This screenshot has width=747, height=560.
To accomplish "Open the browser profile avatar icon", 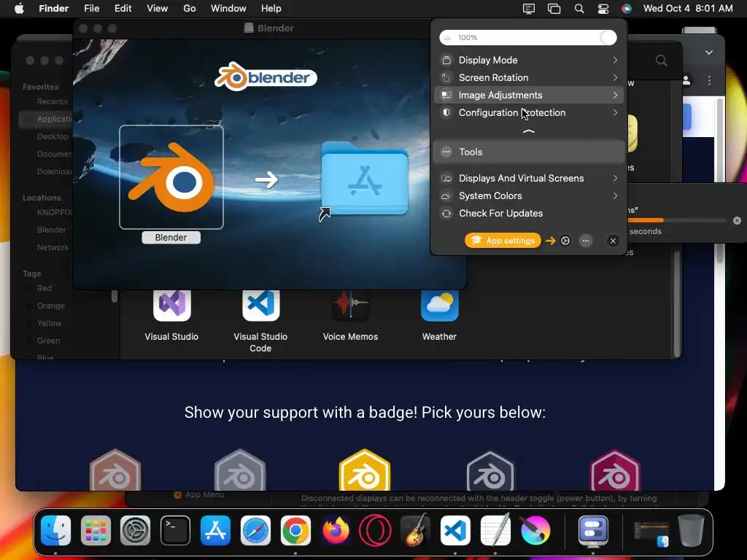I will pyautogui.click(x=686, y=80).
